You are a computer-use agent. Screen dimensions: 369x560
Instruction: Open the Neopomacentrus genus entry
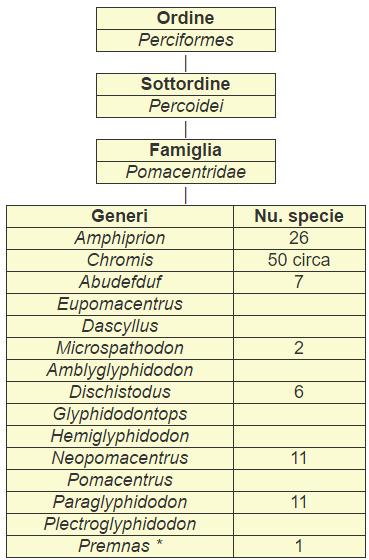tap(120, 458)
